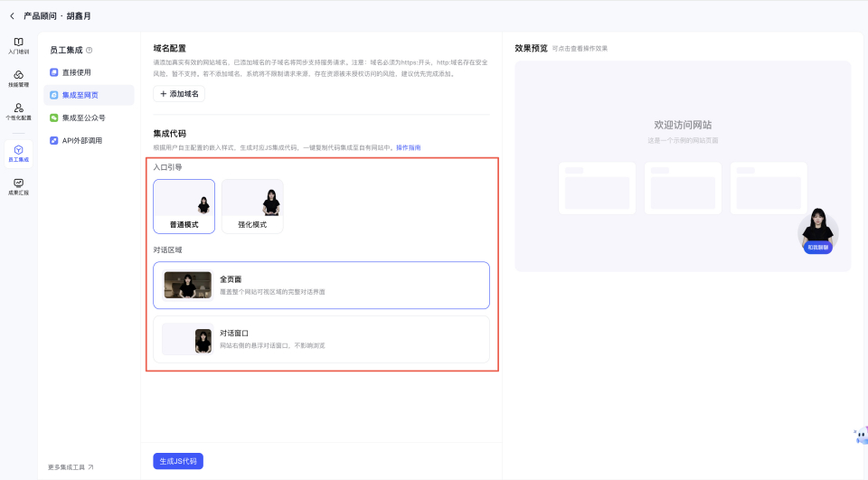
Task: Click the 添加域名 button
Action: [179, 94]
